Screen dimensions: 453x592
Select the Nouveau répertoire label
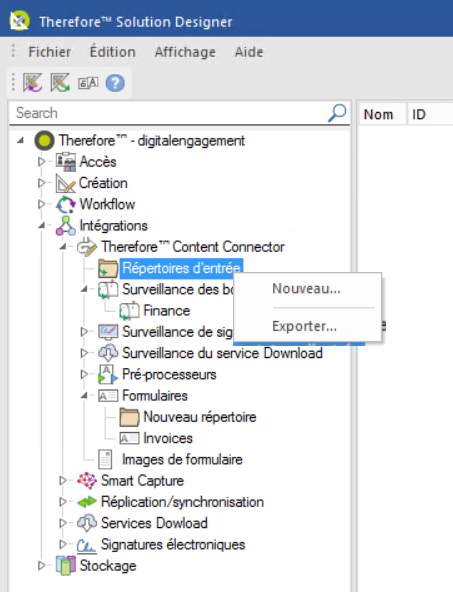[x=200, y=417]
